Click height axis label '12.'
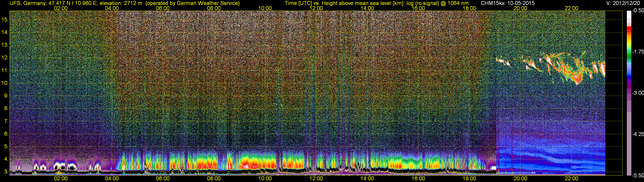This screenshot has width=644, height=182. pos(5,58)
